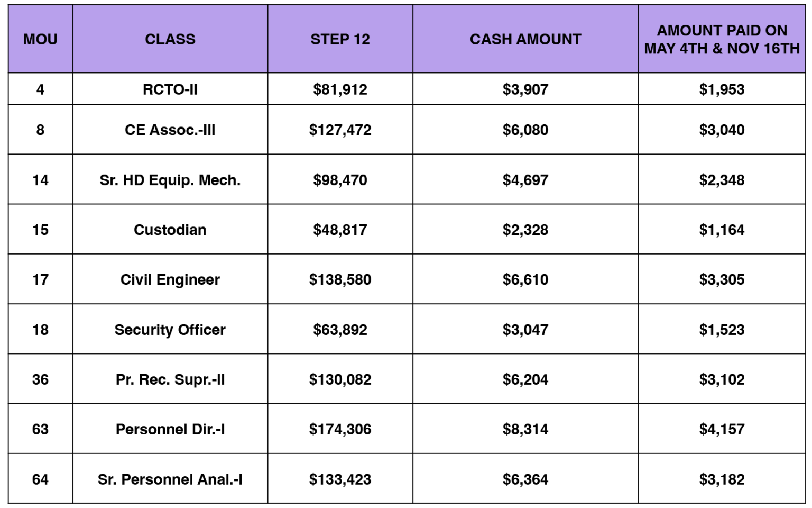Click the $6,610 cash amount cell
This screenshot has width=812, height=508.
pyautogui.click(x=525, y=279)
